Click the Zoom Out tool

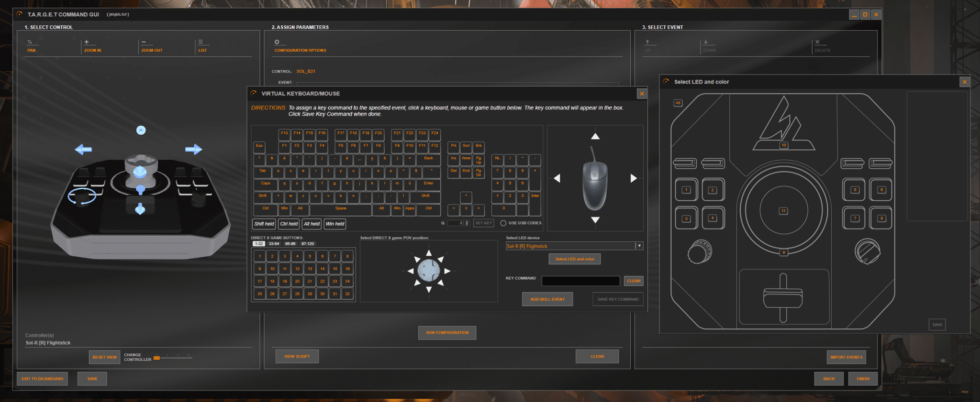tap(151, 46)
